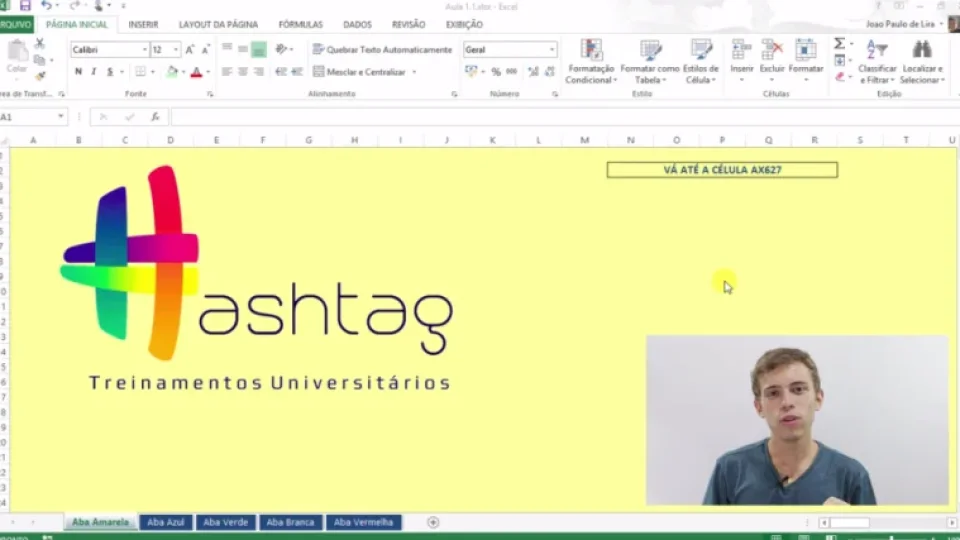Switch to EXIBIÇÃO ribbon tab
Screen dimensions: 960x540
point(464,24)
